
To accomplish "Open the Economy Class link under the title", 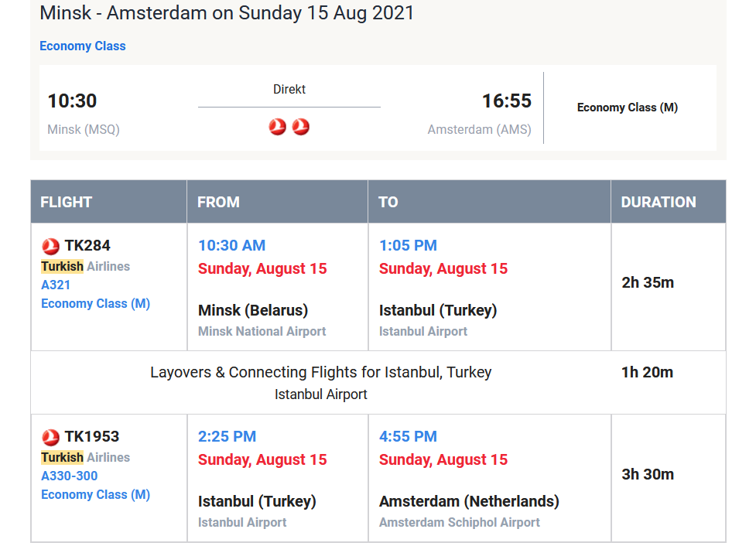I will [83, 46].
